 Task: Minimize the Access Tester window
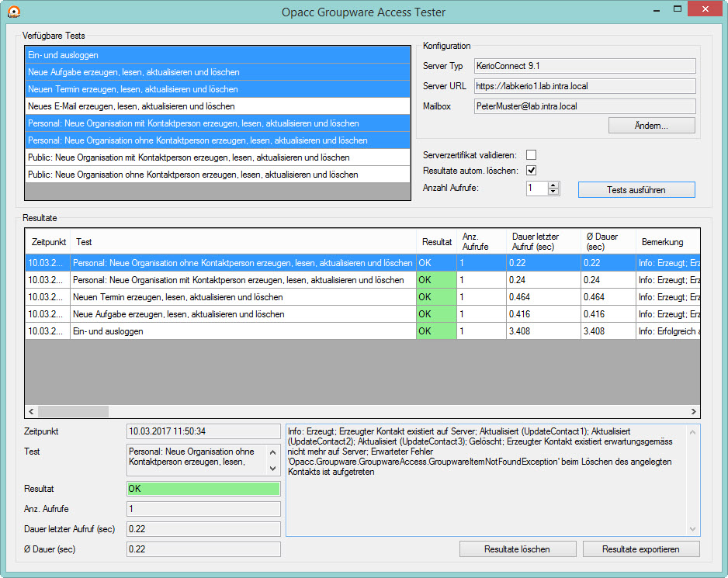(x=657, y=10)
